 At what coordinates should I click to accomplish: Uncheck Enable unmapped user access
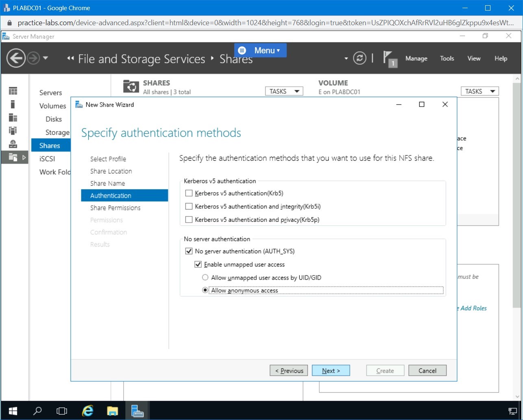point(198,264)
